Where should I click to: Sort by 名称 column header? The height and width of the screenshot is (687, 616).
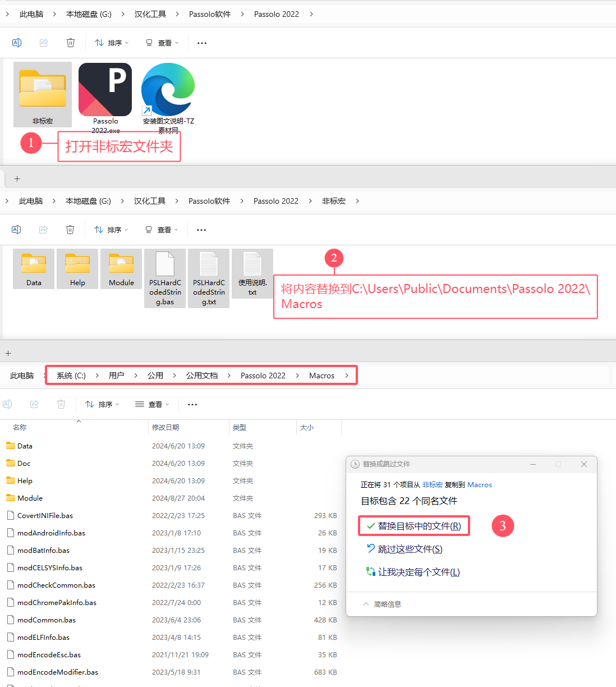[20, 428]
